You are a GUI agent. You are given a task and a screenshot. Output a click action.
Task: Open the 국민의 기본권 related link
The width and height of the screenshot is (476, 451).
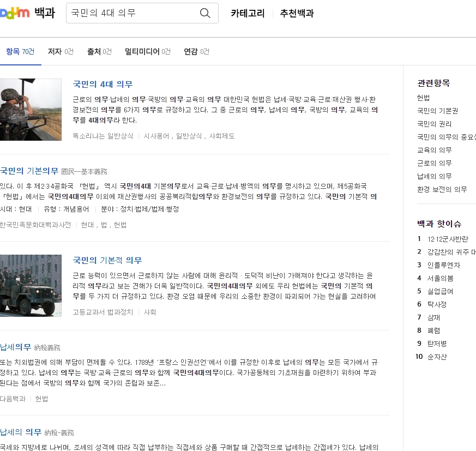coord(433,110)
